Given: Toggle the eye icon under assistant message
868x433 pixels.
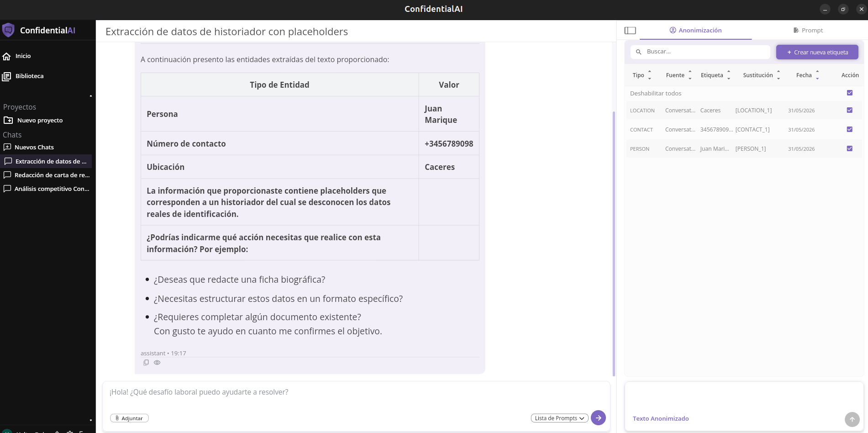Looking at the screenshot, I should pos(157,363).
